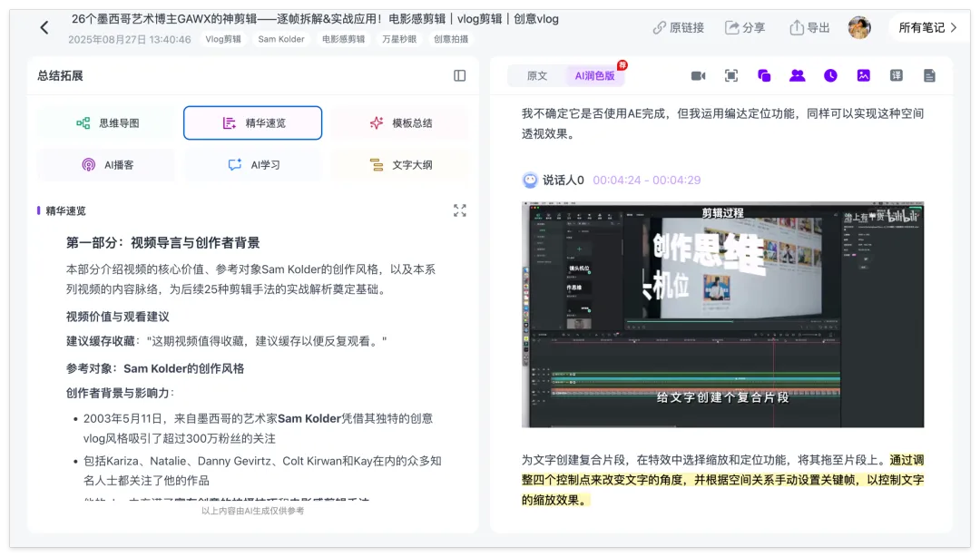Click the clock timestamp icon

coord(830,75)
